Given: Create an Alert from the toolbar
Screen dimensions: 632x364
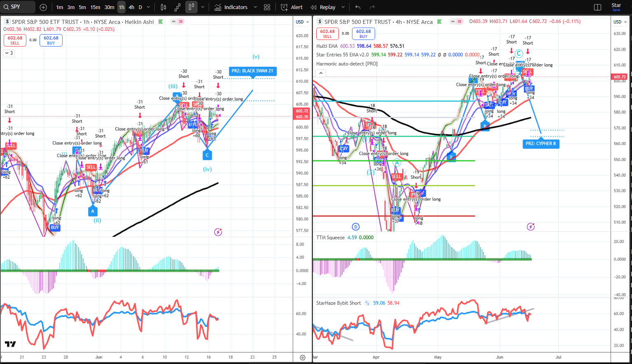Looking at the screenshot, I should pos(292,7).
